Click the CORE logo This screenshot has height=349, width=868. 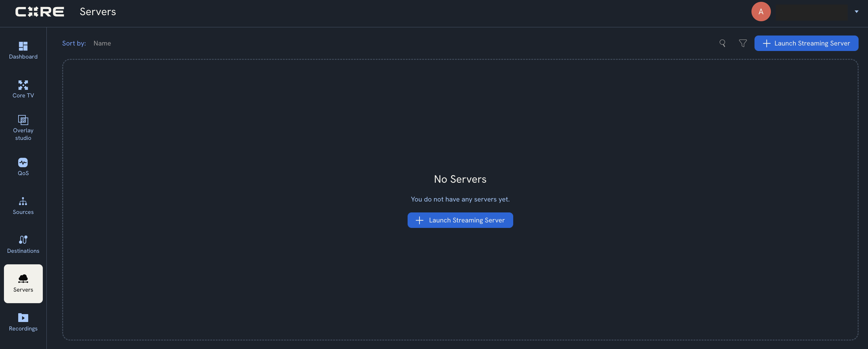click(40, 12)
